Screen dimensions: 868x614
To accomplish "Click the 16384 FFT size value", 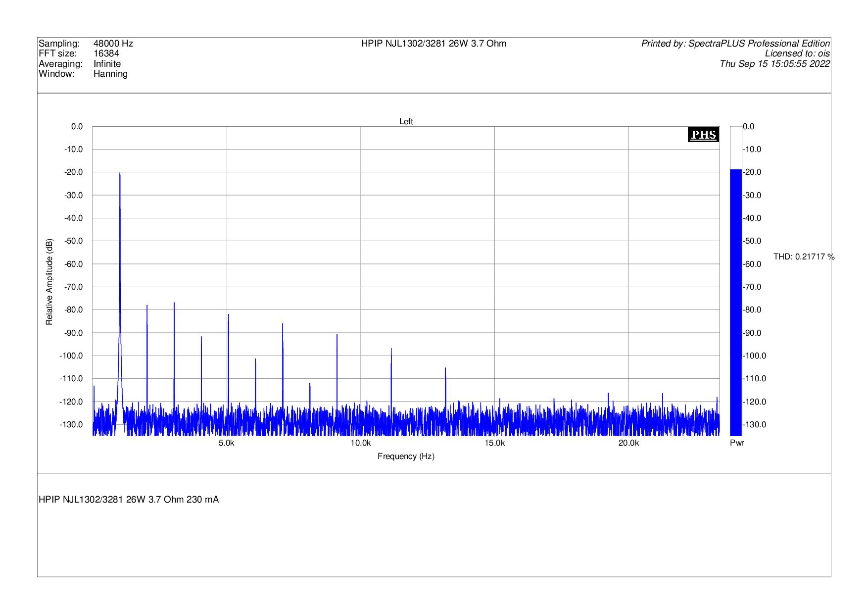I will (x=106, y=53).
